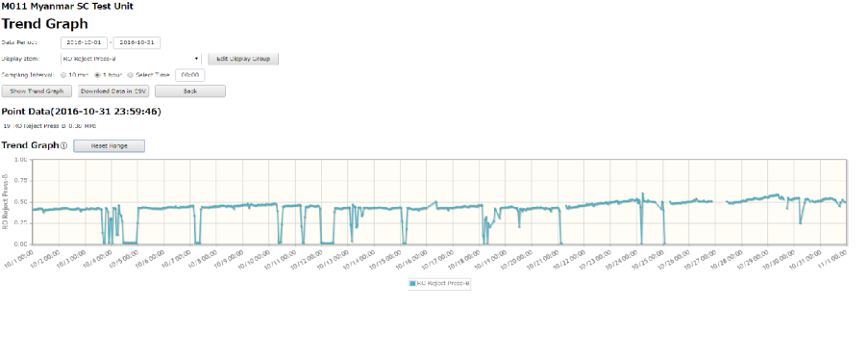
Task: Click the Reset Range button
Action: (x=109, y=145)
